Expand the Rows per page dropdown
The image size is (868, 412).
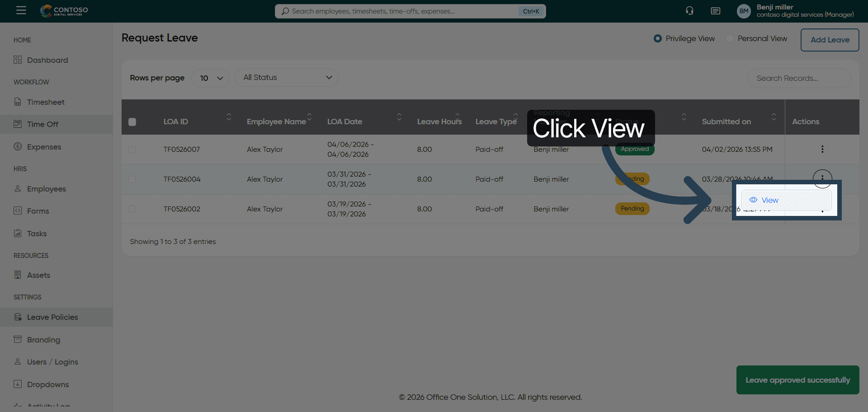[x=211, y=78]
